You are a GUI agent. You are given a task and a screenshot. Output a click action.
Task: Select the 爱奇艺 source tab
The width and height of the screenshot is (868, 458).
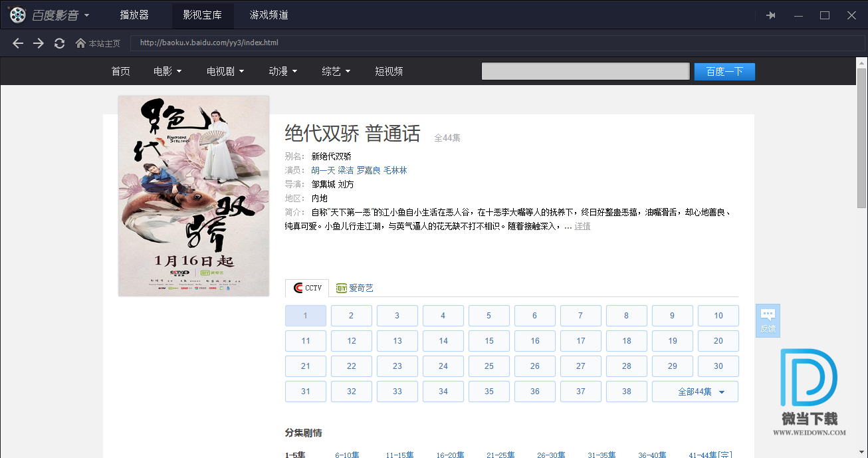coord(355,288)
